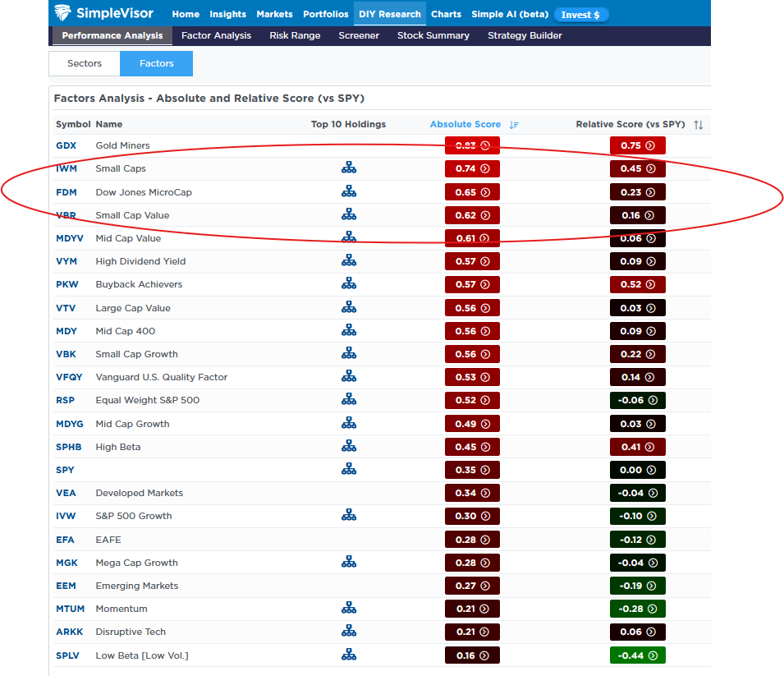The width and height of the screenshot is (784, 676).
Task: Open holdings icon for Momentum MTUM
Action: 349,609
